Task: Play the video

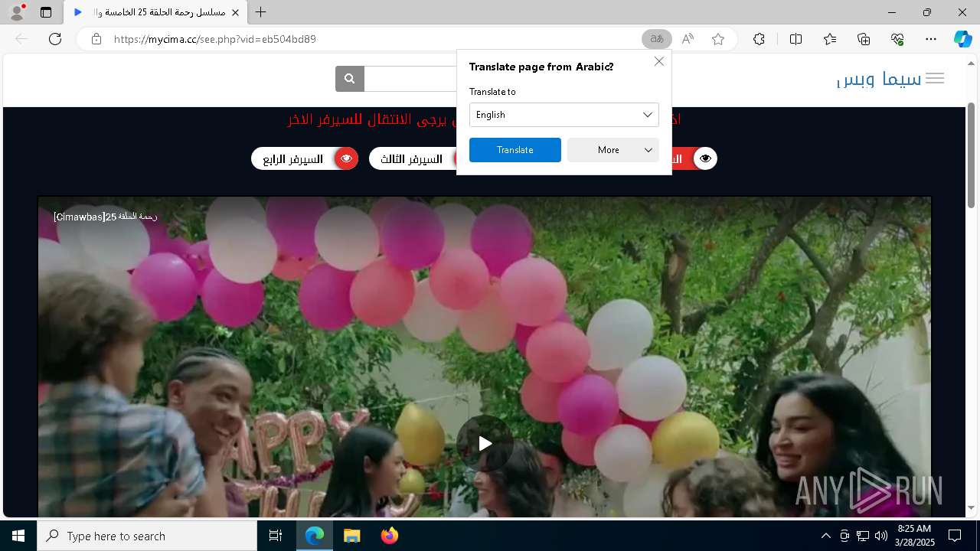Action: coord(485,443)
